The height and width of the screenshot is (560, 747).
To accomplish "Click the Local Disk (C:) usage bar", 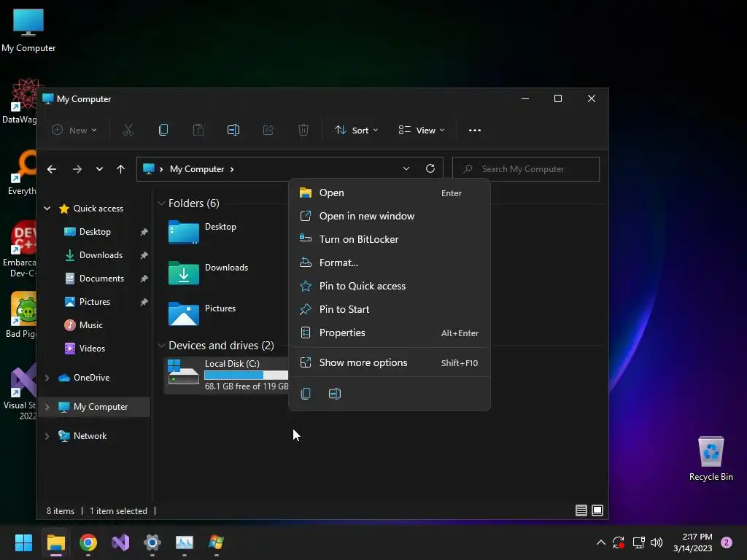I will (x=246, y=376).
